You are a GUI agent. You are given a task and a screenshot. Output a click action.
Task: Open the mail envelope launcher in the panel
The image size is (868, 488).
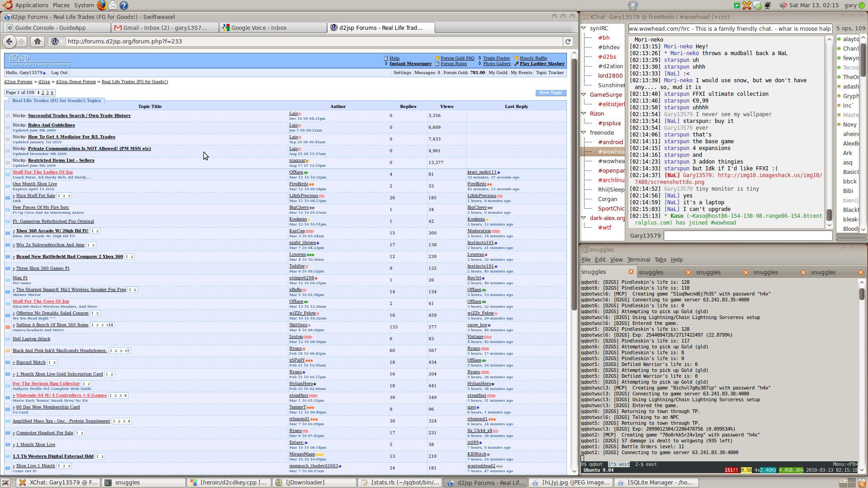(113, 5)
